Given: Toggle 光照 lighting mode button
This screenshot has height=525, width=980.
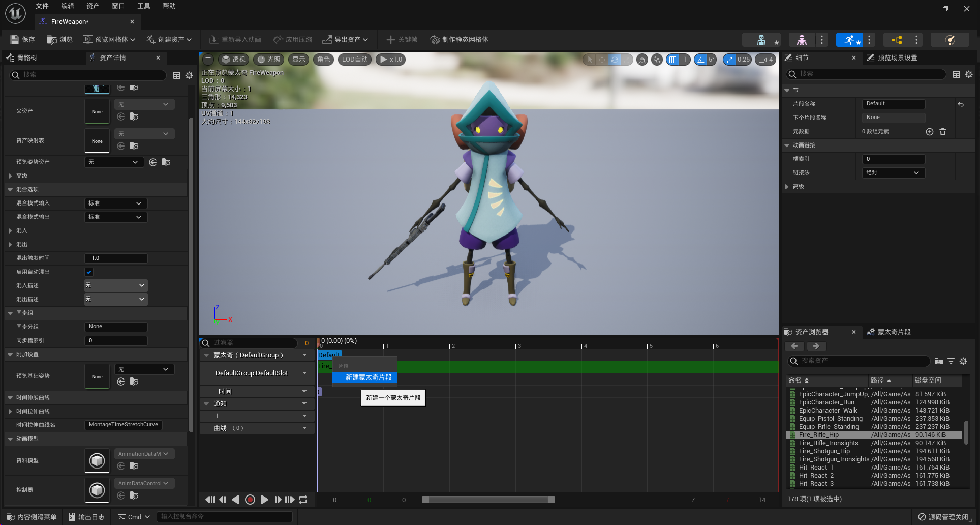Looking at the screenshot, I should [x=268, y=60].
